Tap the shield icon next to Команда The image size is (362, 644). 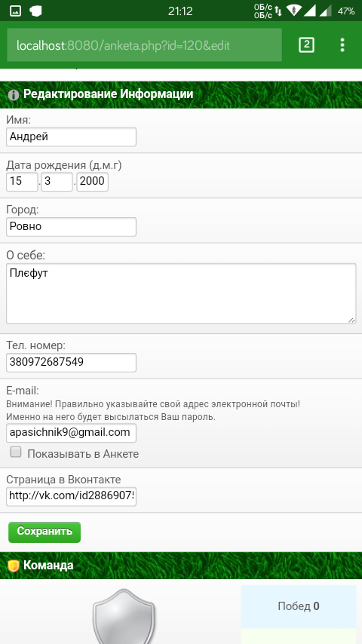click(x=14, y=566)
